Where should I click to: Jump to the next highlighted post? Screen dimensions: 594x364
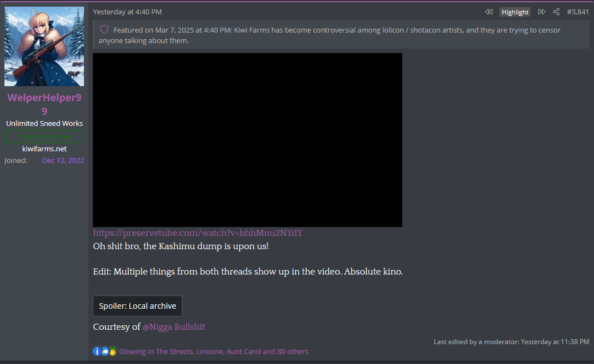pos(542,12)
